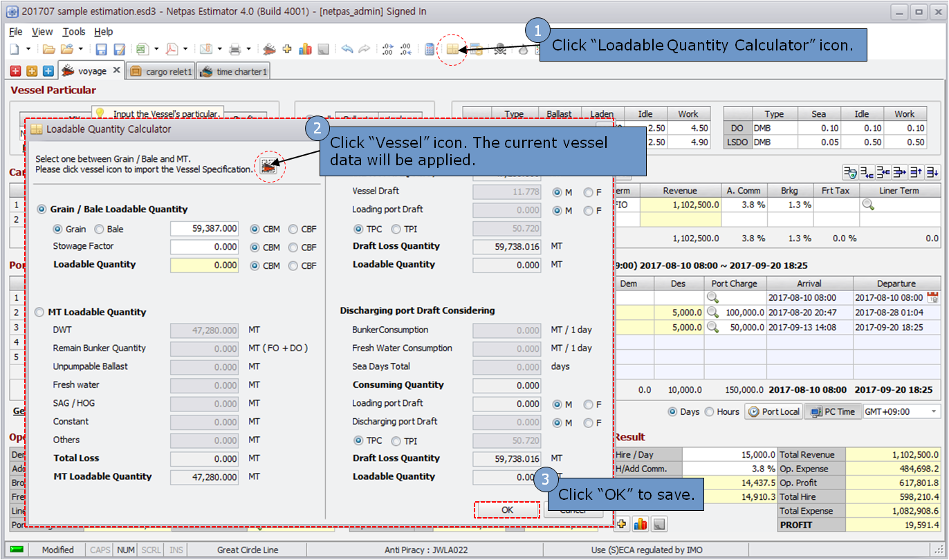Click the blue add-tab plus icon
949x560 pixels.
(x=48, y=71)
